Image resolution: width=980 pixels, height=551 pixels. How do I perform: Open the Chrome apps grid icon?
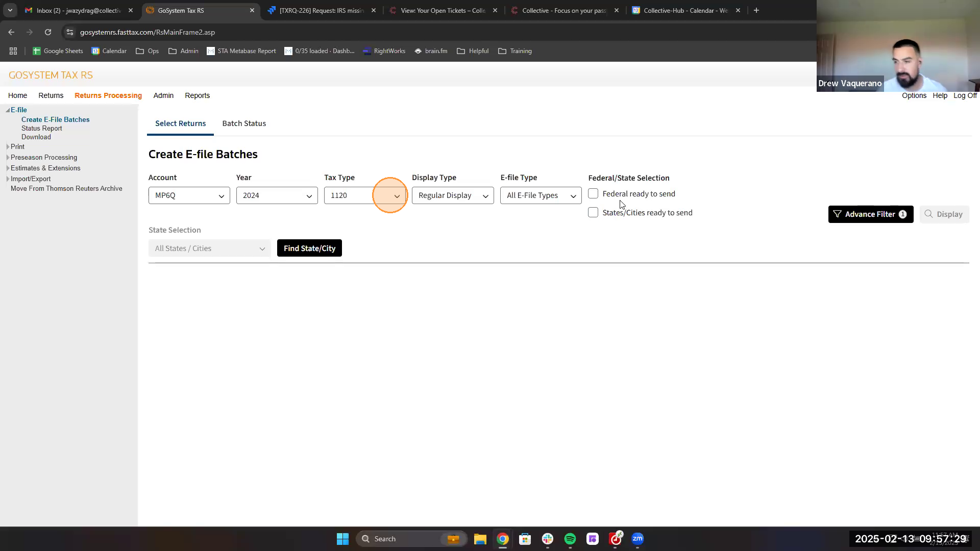pyautogui.click(x=13, y=51)
